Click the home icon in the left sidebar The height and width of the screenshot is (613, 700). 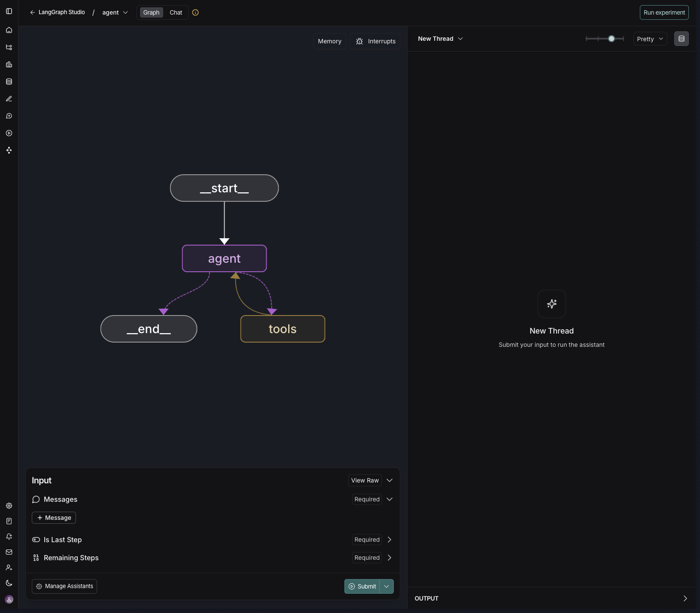(9, 30)
